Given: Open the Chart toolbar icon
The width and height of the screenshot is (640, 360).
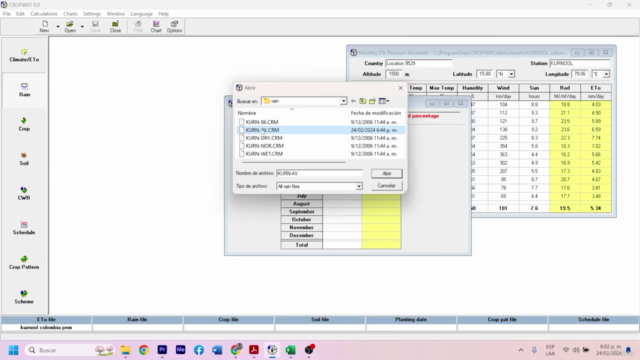Looking at the screenshot, I should 156,27.
